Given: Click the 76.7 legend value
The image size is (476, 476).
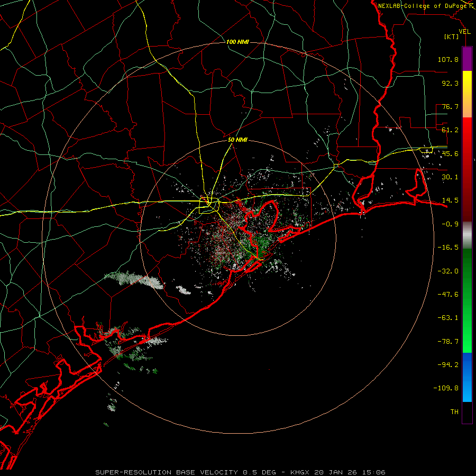Looking at the screenshot, I should pyautogui.click(x=450, y=106).
